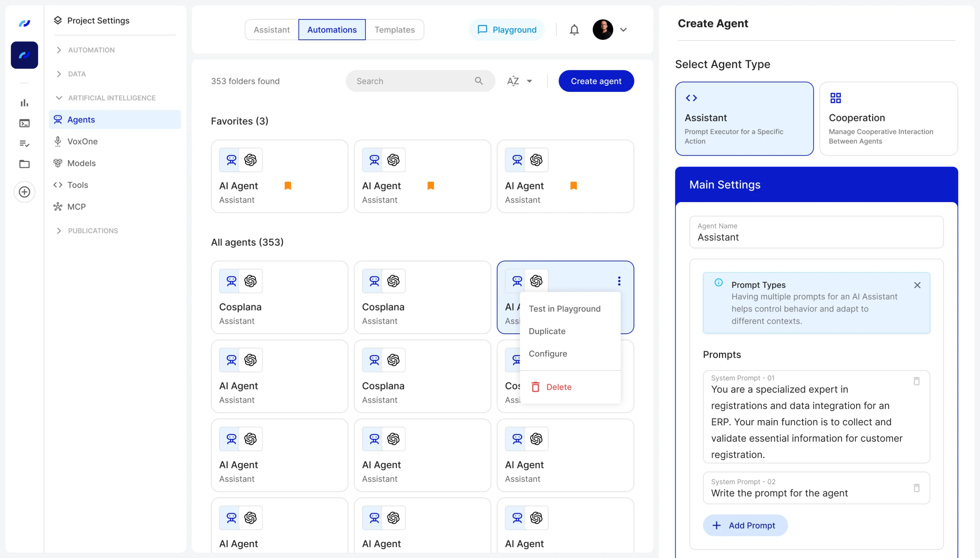Open the account dropdown chevron
The width and height of the screenshot is (980, 558).
pyautogui.click(x=623, y=29)
